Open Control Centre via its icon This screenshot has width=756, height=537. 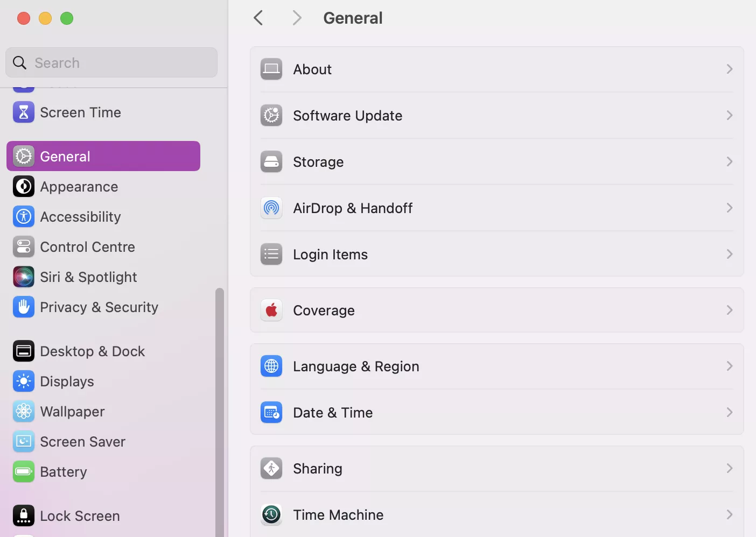pyautogui.click(x=24, y=246)
